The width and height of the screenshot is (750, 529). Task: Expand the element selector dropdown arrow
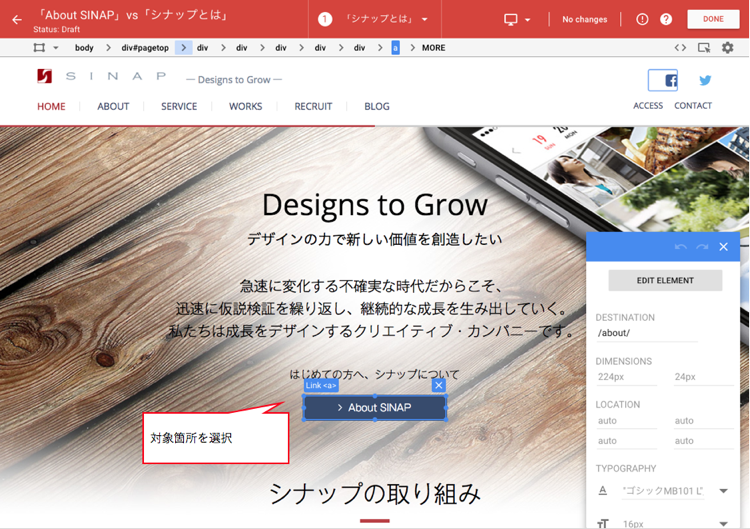pyautogui.click(x=56, y=48)
